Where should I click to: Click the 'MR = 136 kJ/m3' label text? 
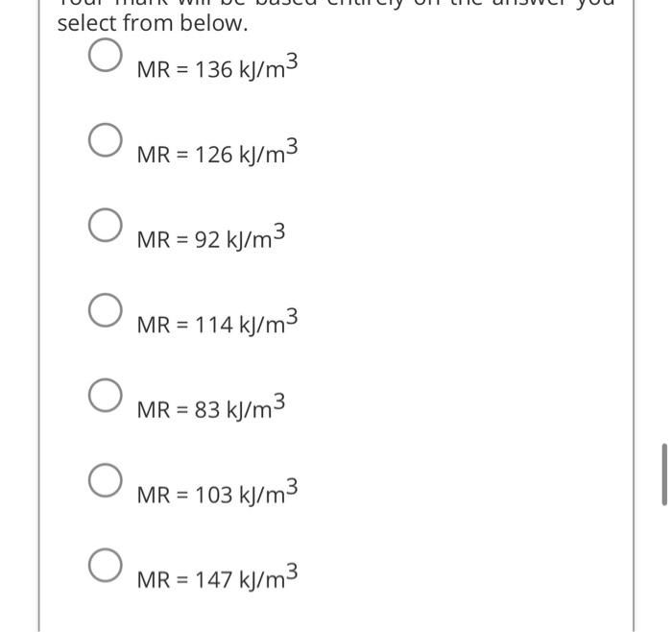tap(217, 67)
